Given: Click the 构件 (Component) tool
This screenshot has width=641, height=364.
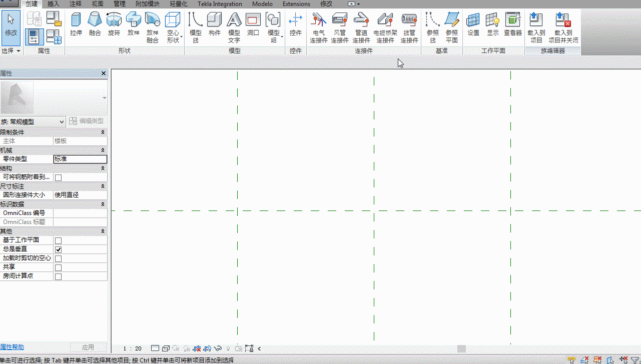Looking at the screenshot, I should coord(214,24).
